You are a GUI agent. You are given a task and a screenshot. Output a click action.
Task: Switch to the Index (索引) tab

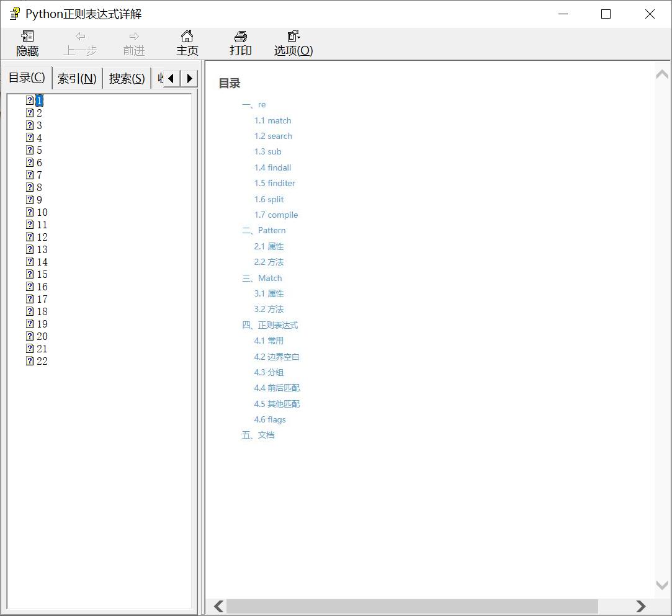[77, 79]
